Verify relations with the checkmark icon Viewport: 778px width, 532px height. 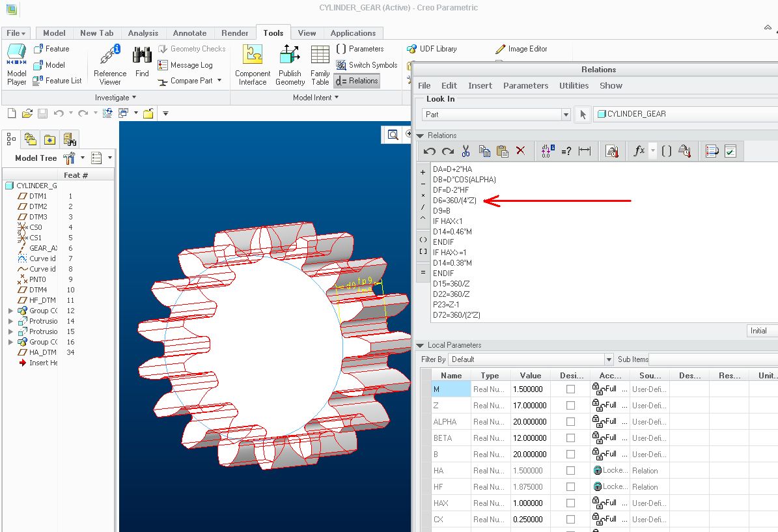pos(730,151)
